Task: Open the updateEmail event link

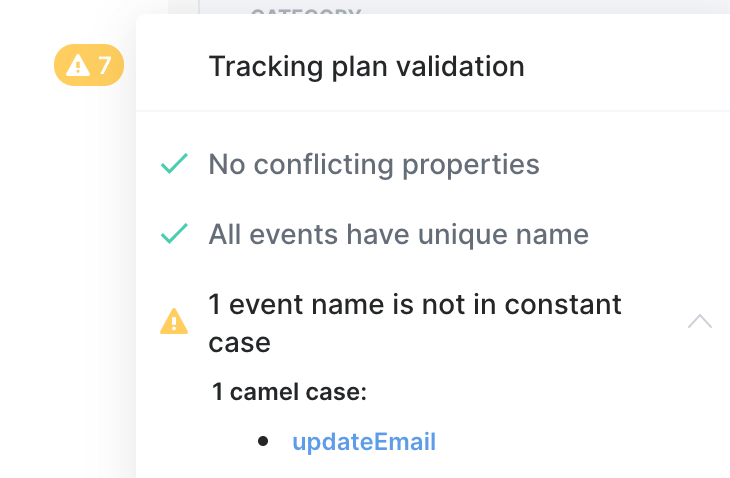Action: coord(364,442)
